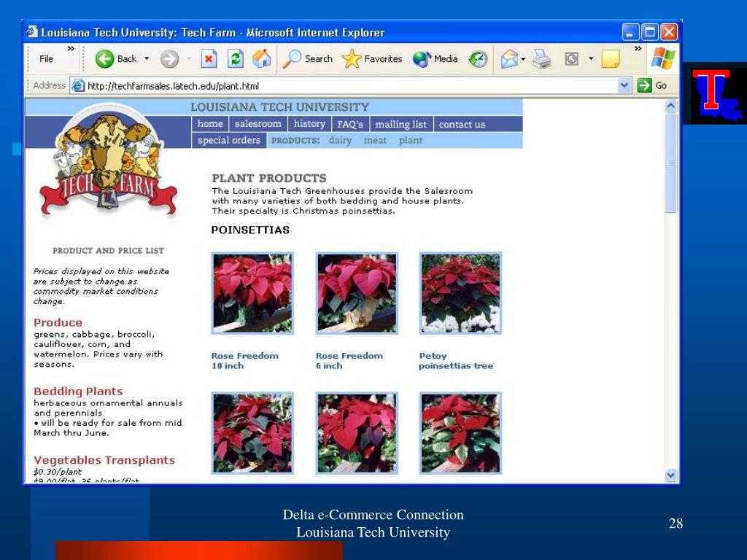Screen dimensions: 747x560
Task: Go to dairy products link
Action: point(340,141)
